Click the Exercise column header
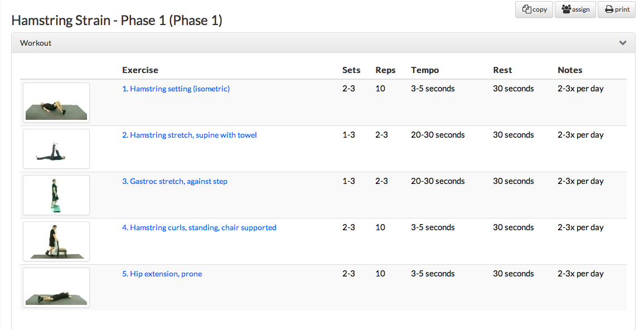 click(x=140, y=70)
